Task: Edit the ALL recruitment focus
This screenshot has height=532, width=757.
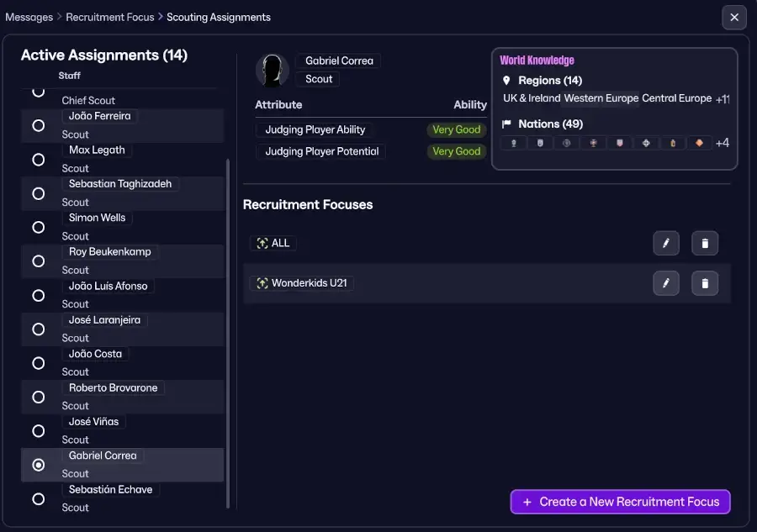Action: [666, 243]
